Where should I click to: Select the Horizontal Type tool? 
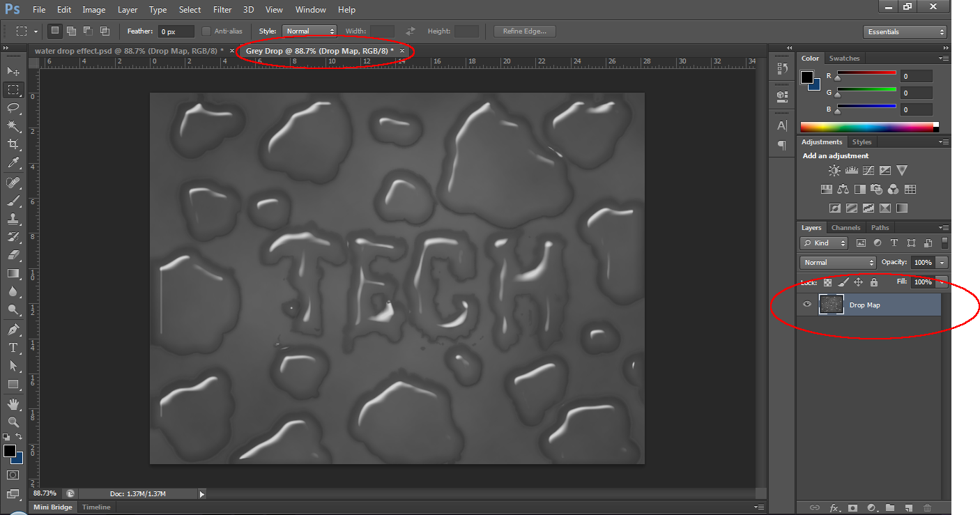[13, 347]
